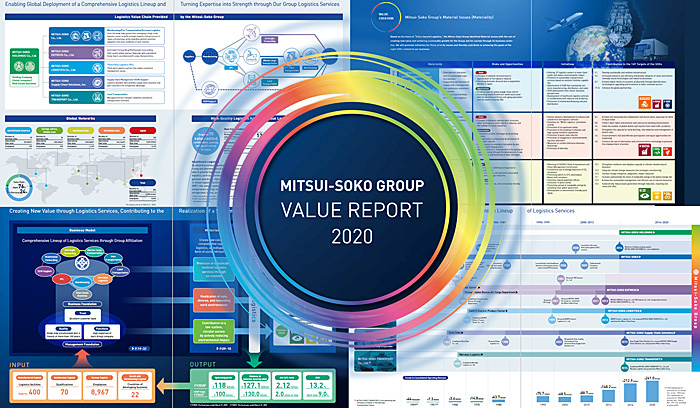Click the ship icon in the value chain diagram

(251, 56)
